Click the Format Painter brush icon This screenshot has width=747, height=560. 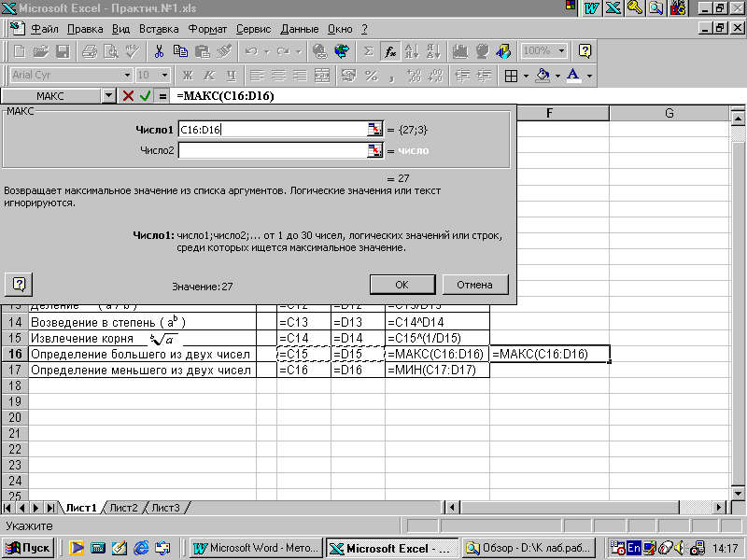[x=224, y=51]
